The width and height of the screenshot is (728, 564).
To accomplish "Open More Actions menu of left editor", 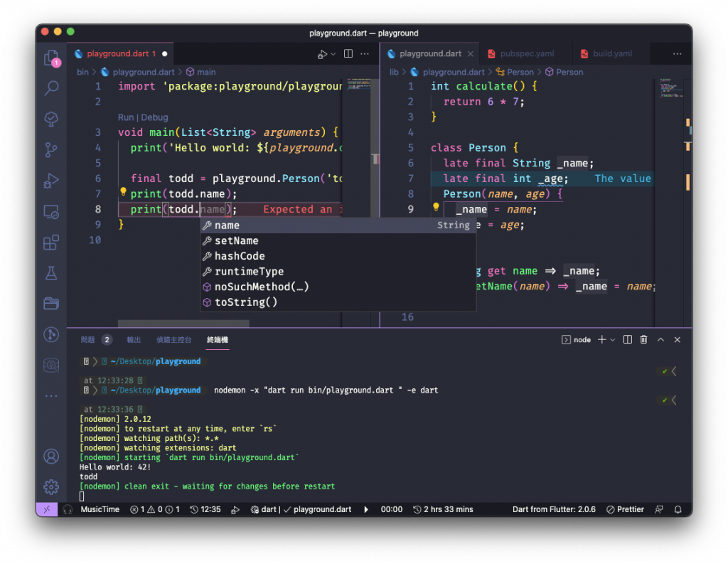I will 365,54.
